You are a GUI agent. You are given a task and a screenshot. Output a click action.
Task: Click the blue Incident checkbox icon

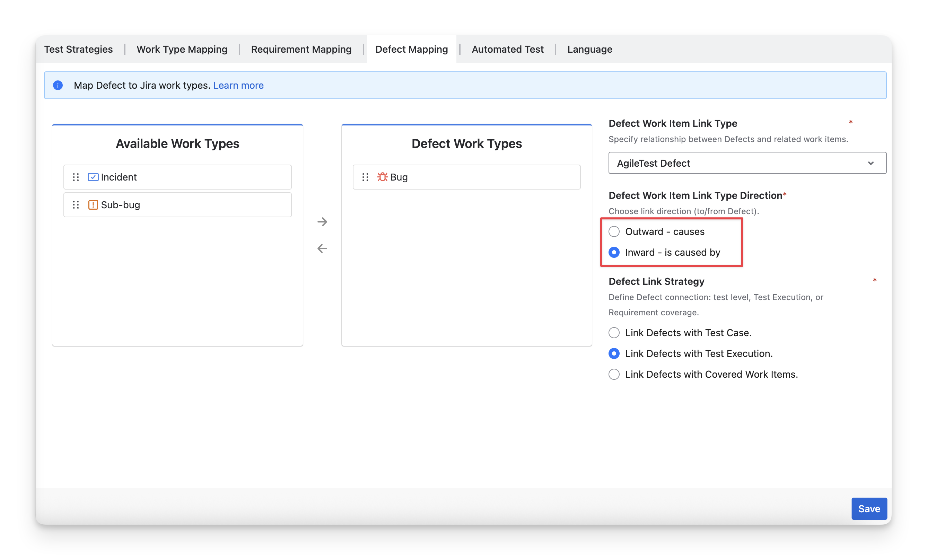93,177
